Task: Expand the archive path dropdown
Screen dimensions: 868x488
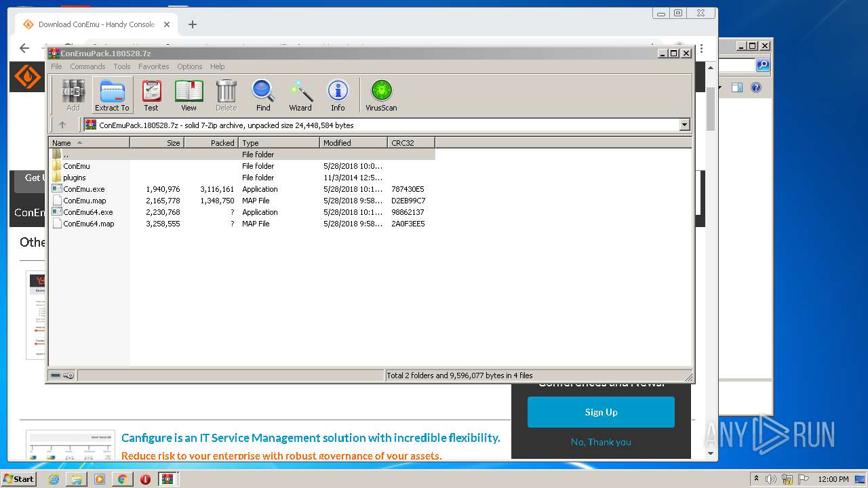Action: click(x=684, y=125)
